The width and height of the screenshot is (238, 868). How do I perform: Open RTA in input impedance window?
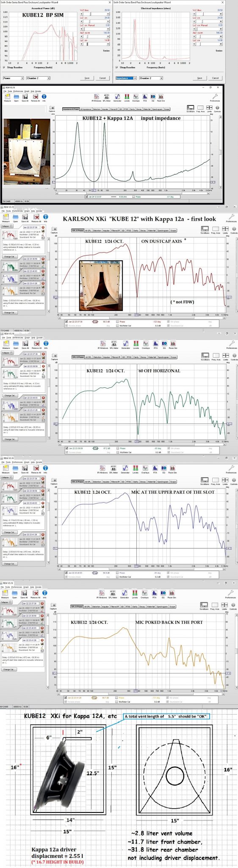tap(145, 97)
